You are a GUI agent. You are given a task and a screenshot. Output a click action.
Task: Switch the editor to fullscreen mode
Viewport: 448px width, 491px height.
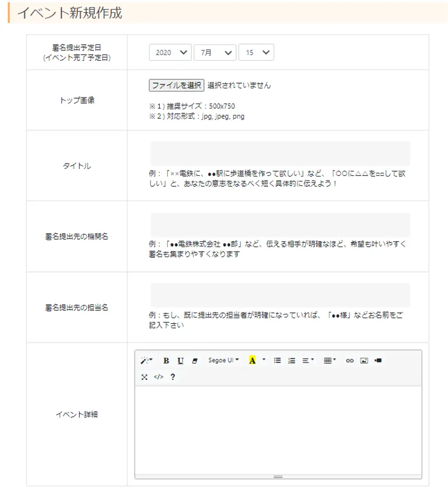tap(144, 377)
